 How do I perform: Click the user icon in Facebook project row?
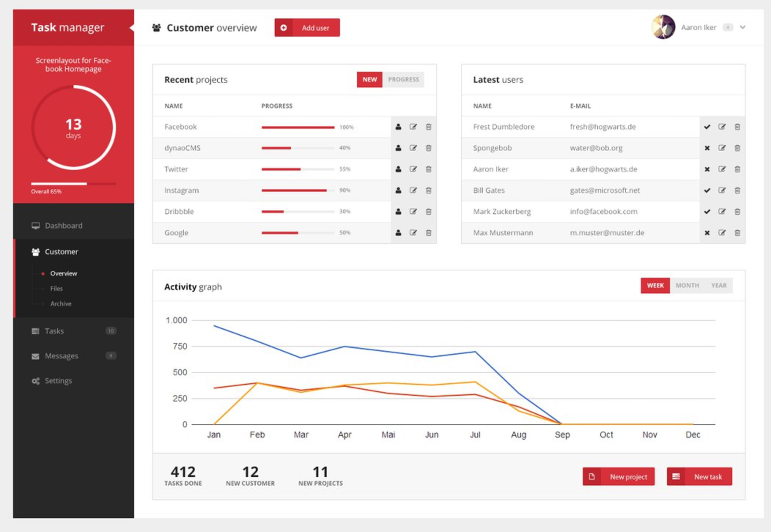pos(398,127)
